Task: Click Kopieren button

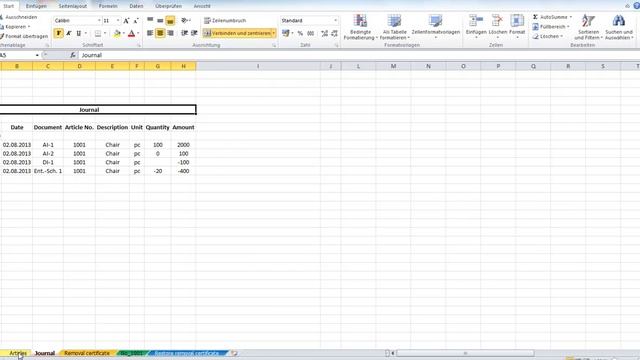Action: coord(15,27)
